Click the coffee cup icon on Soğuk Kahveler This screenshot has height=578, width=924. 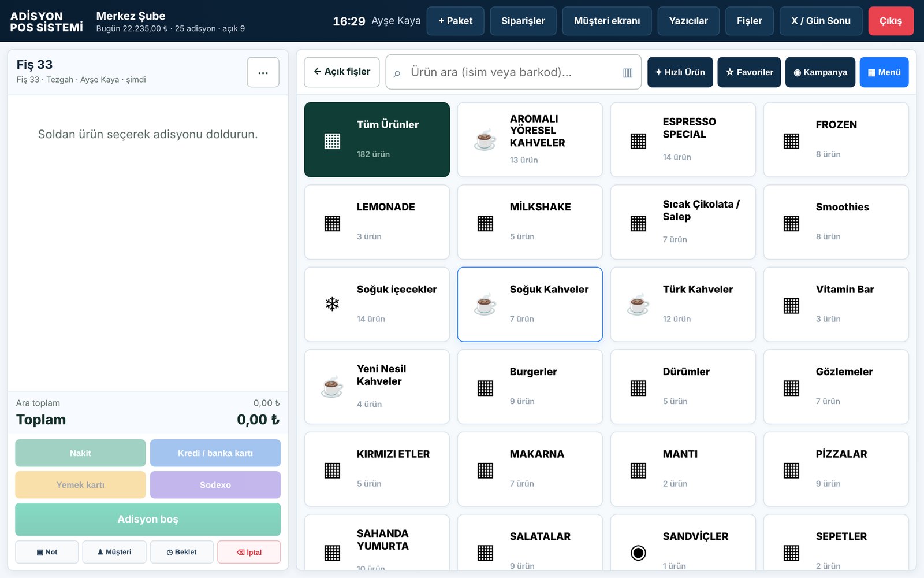pyautogui.click(x=485, y=304)
